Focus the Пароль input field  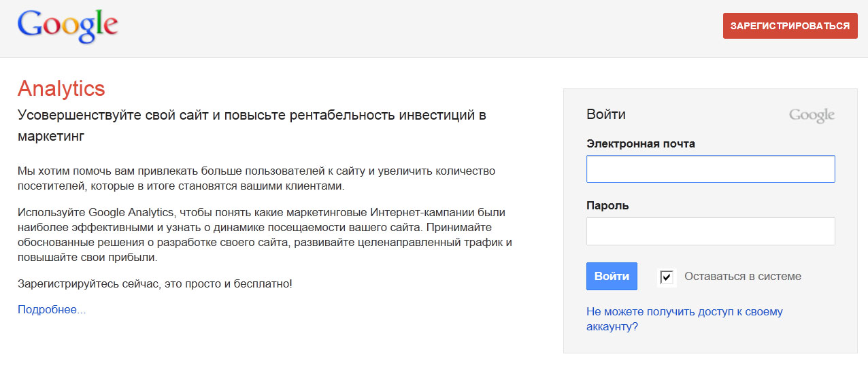click(x=710, y=231)
